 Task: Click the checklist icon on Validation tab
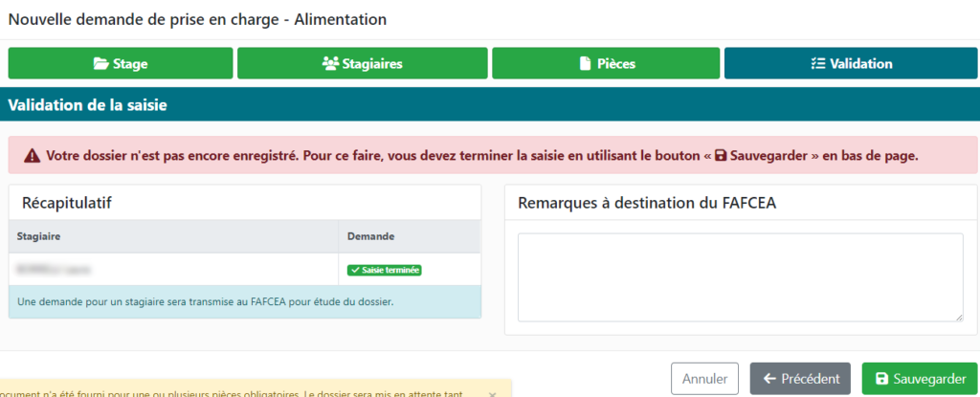tap(817, 64)
